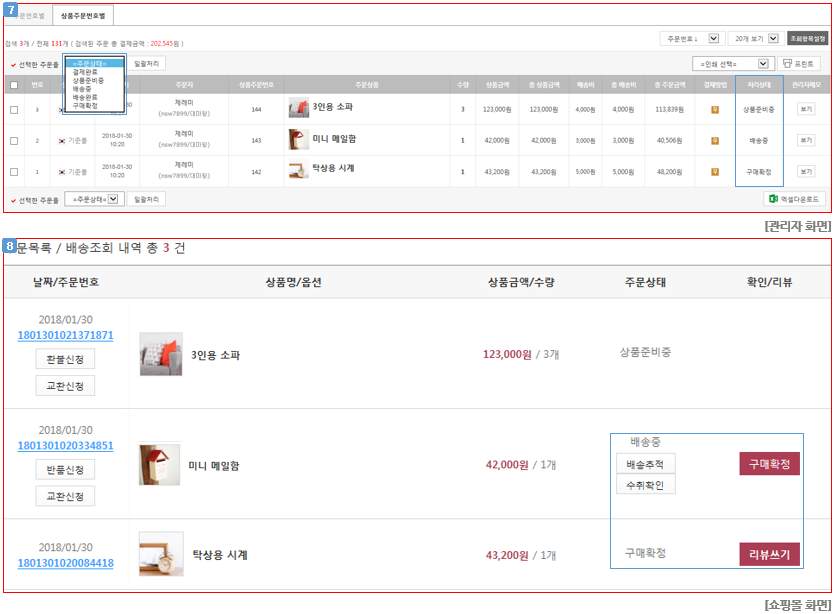Click the 수취확인 button
This screenshot has width=835, height=614.
click(645, 485)
